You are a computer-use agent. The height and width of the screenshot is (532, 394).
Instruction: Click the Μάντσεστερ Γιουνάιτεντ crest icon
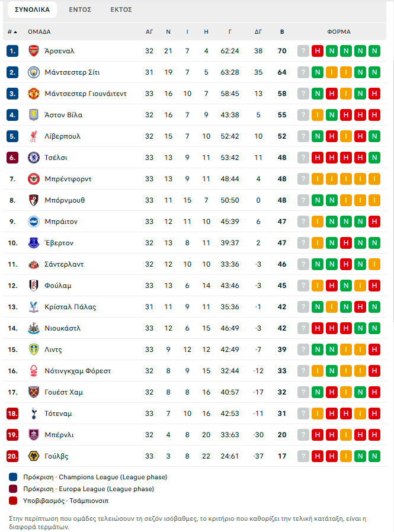[x=33, y=94]
